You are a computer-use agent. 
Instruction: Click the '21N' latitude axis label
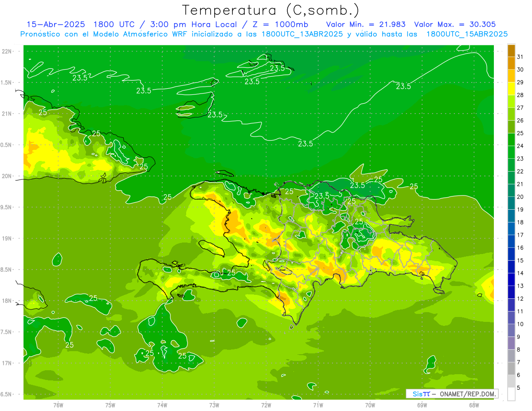[7, 114]
